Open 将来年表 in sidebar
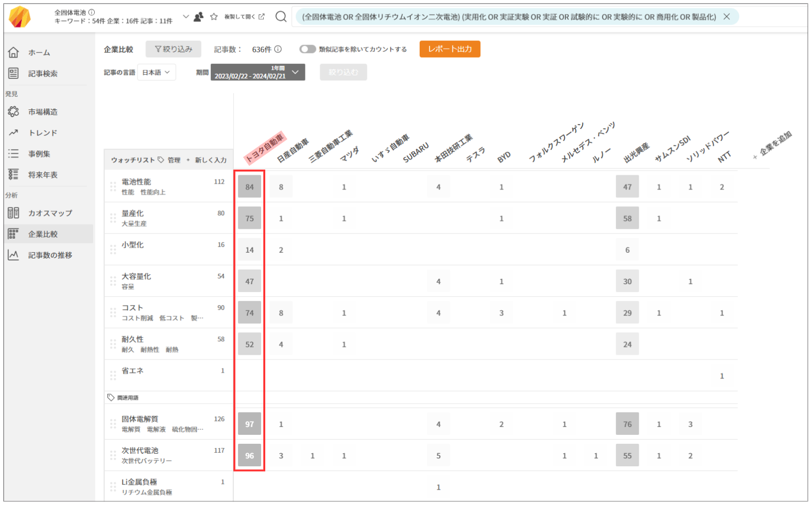Image resolution: width=812 pixels, height=505 pixels. (43, 174)
